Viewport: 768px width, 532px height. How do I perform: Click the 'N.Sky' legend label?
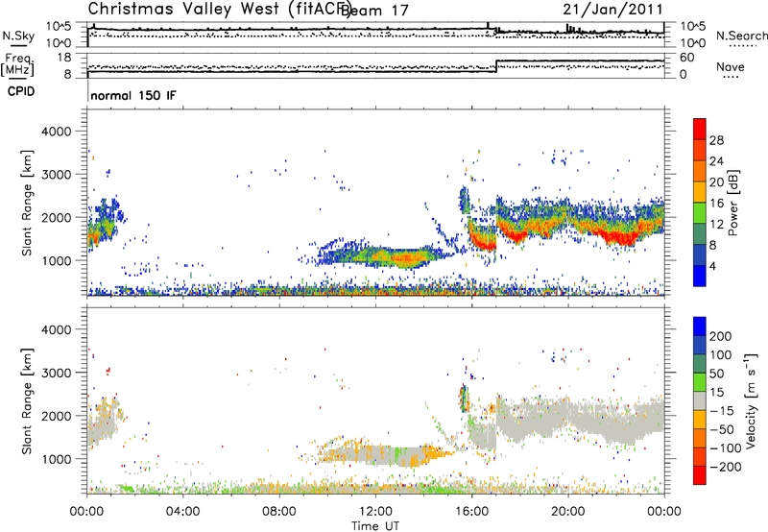(x=18, y=36)
